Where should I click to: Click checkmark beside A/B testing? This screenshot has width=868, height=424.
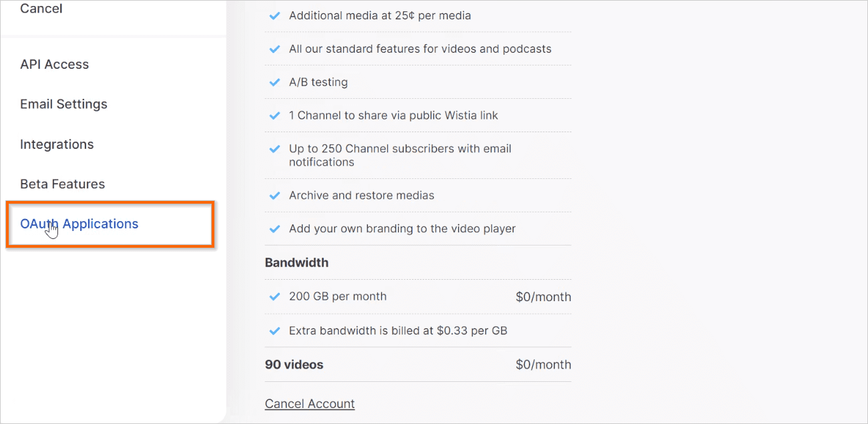(274, 82)
